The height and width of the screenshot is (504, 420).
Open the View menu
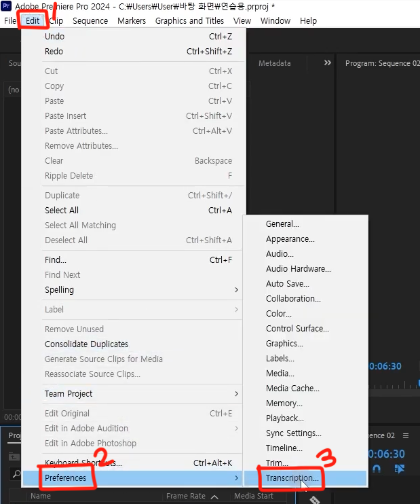[242, 21]
